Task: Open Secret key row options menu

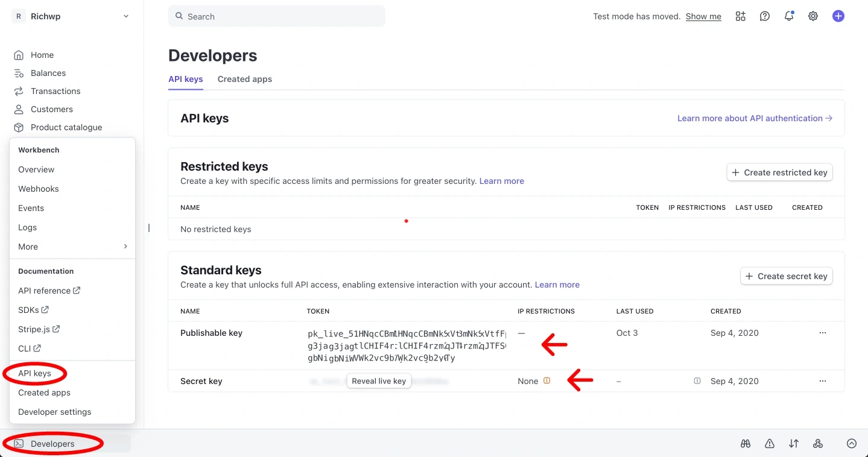Action: pyautogui.click(x=822, y=381)
